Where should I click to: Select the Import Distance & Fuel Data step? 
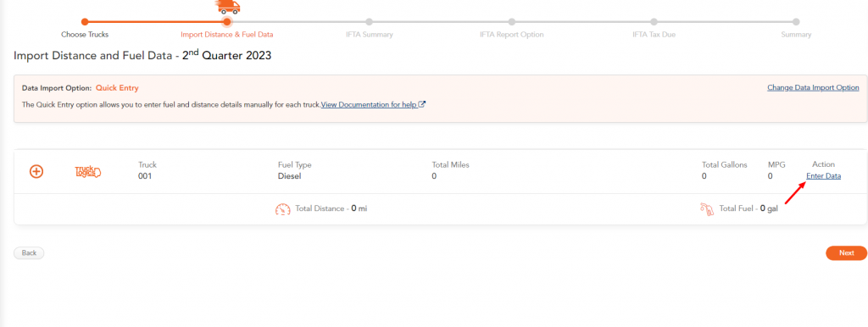(227, 34)
